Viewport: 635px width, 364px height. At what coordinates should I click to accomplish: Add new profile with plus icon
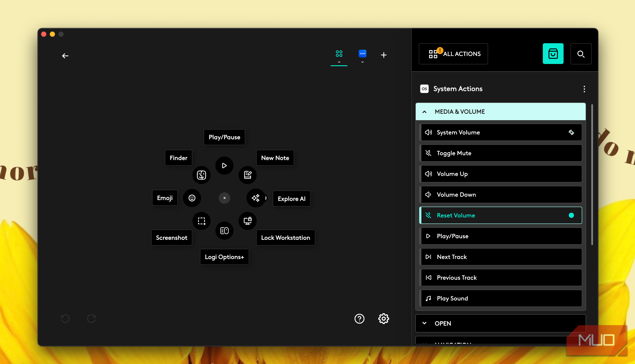384,55
